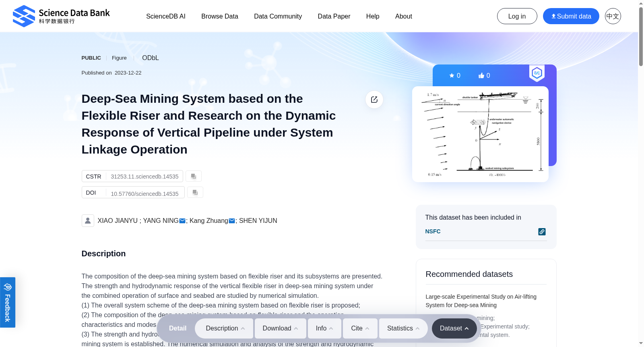The width and height of the screenshot is (644, 347).
Task: Open the Data Community menu
Action: [x=278, y=16]
